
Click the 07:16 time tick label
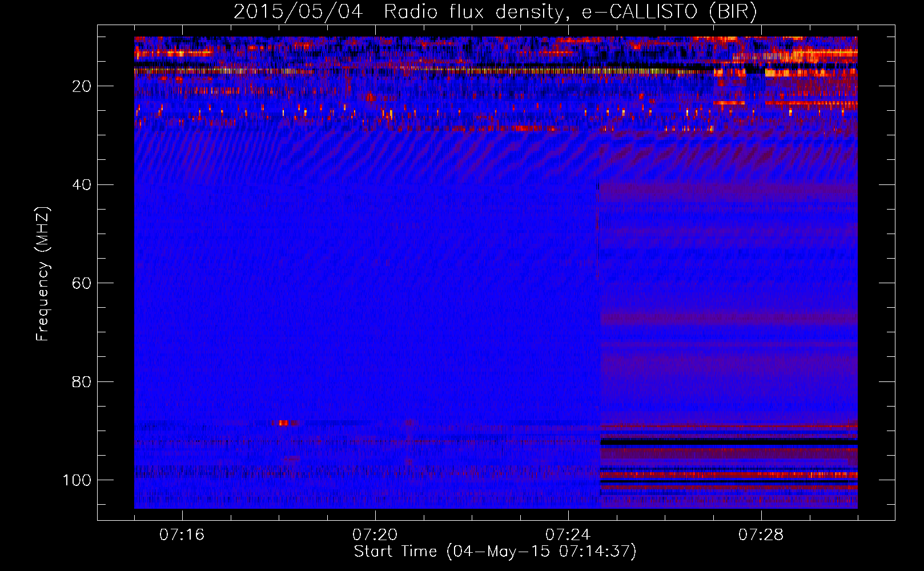[x=182, y=535]
